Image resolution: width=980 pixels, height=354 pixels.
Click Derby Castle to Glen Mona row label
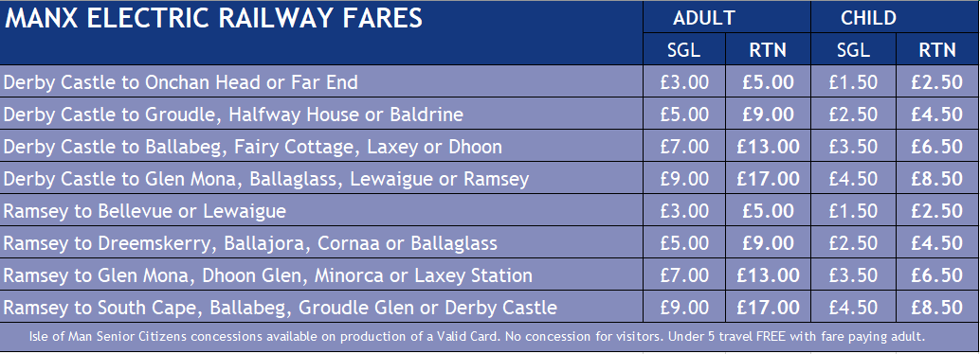[x=266, y=179]
